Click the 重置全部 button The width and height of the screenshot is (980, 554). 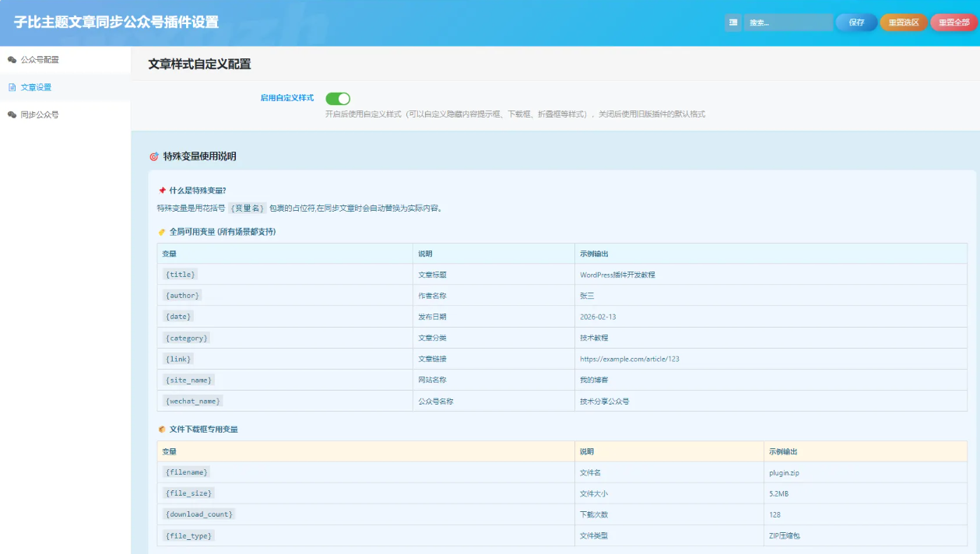pos(954,23)
